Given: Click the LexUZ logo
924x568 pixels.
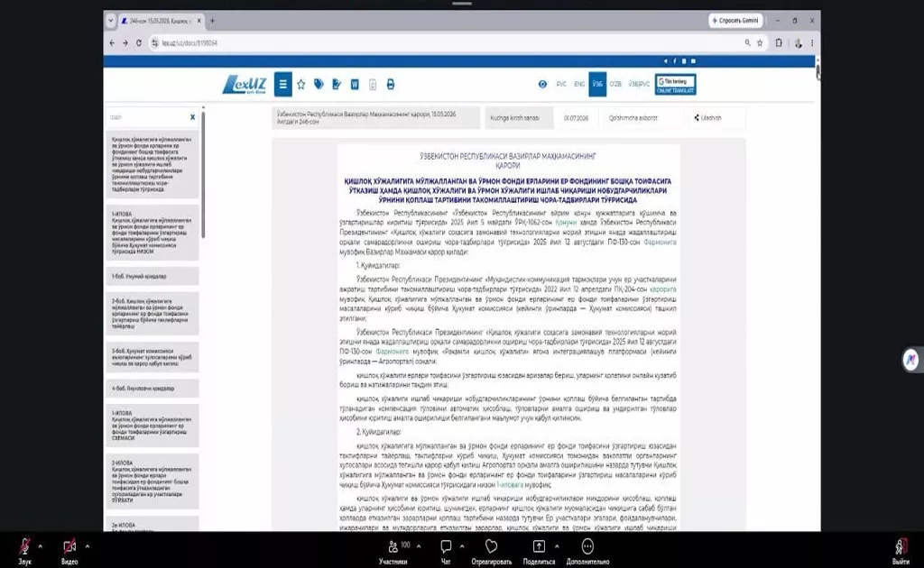Looking at the screenshot, I should pyautogui.click(x=245, y=85).
